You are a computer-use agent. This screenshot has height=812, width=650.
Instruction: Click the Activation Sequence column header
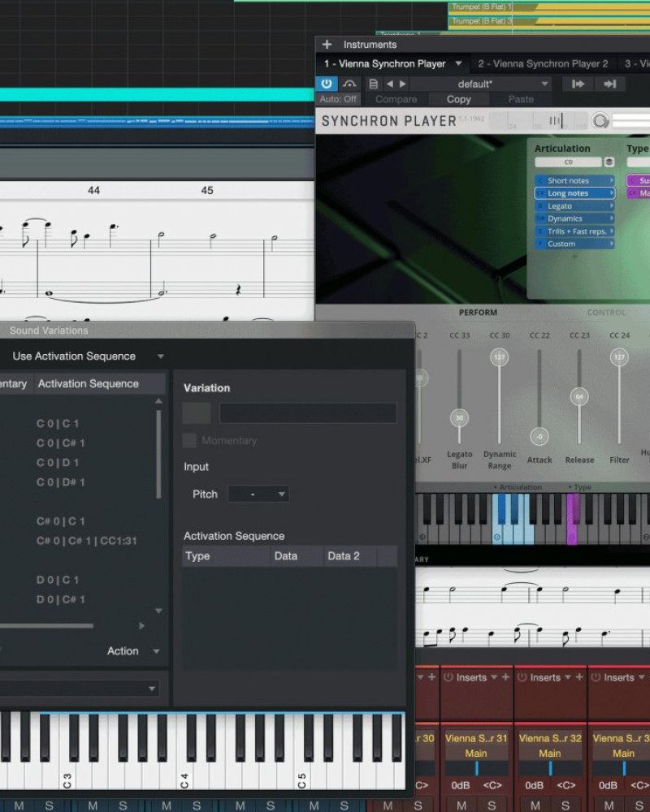[99, 384]
